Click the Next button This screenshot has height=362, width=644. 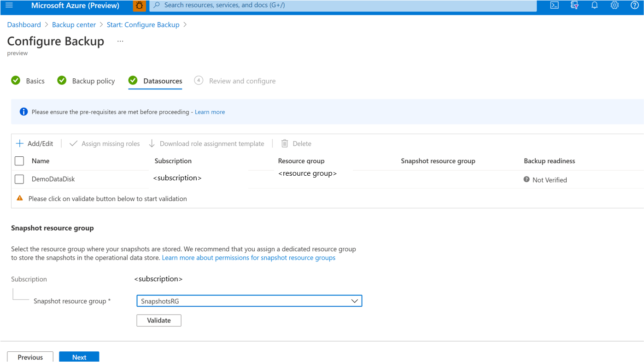coord(79,357)
